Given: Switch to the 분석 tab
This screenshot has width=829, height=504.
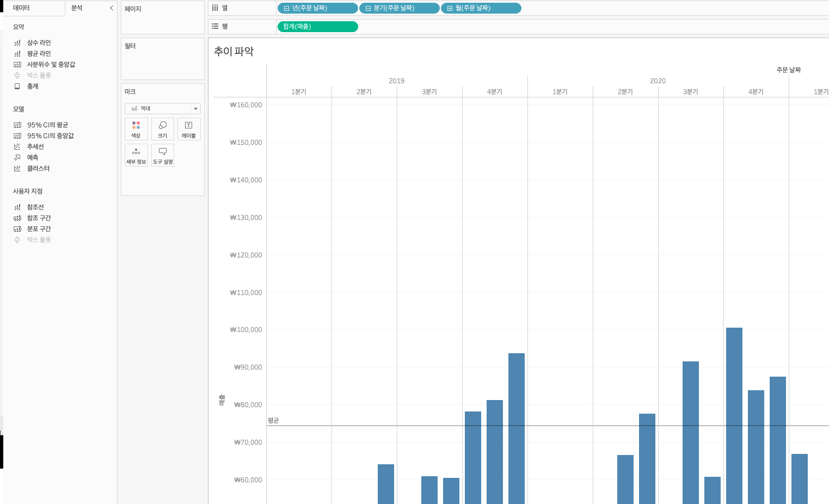Looking at the screenshot, I should (77, 8).
